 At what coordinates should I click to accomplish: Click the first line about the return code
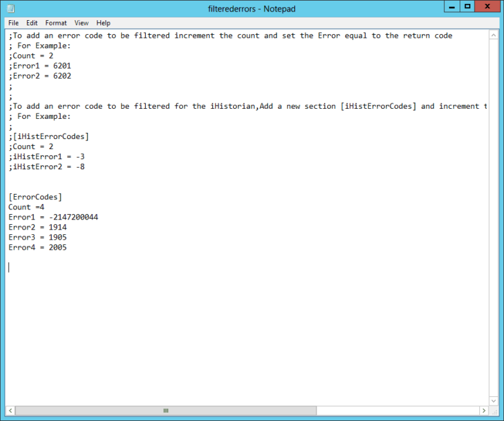click(230, 36)
